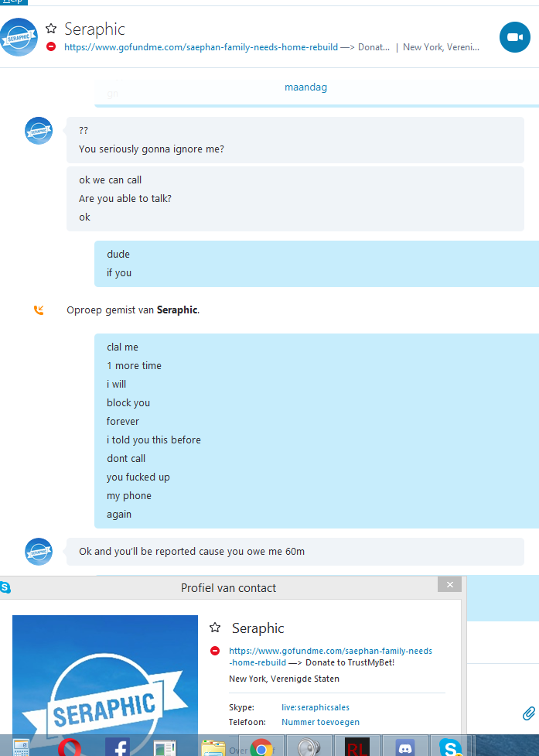Click Seraphic avatar beside '60m' message
Viewport: 539px width, 756px height.
(x=39, y=552)
